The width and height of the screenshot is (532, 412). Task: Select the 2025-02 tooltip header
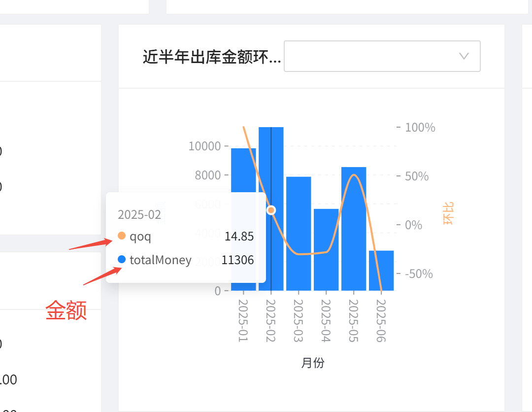[x=139, y=215]
